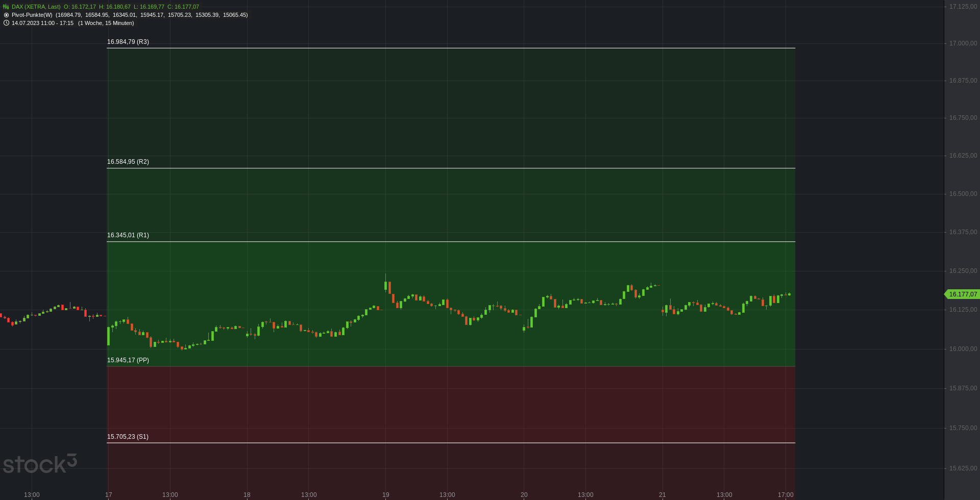
Task: Click the 16.750,00 price axis label
Action: 963,118
